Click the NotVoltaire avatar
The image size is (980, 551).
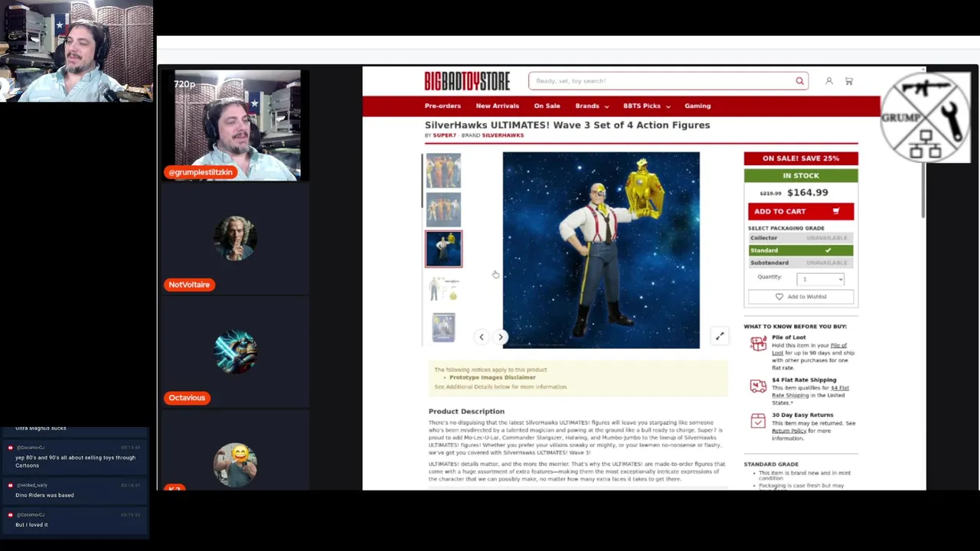(x=235, y=238)
